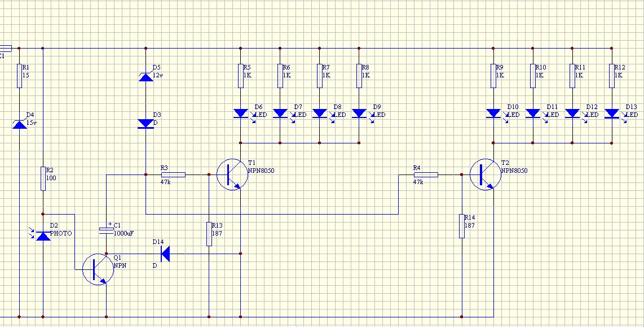Select the D10 LED symbol

pos(493,113)
